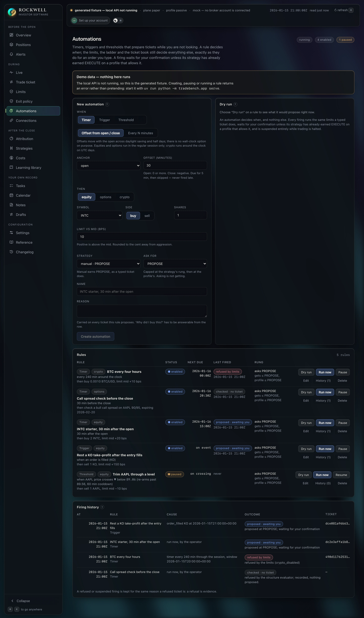
Task: Switch side to sell
Action: [147, 216]
